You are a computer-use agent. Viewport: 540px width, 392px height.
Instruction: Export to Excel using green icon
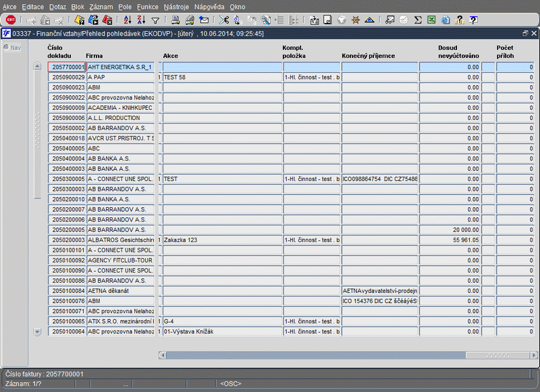pyautogui.click(x=431, y=20)
